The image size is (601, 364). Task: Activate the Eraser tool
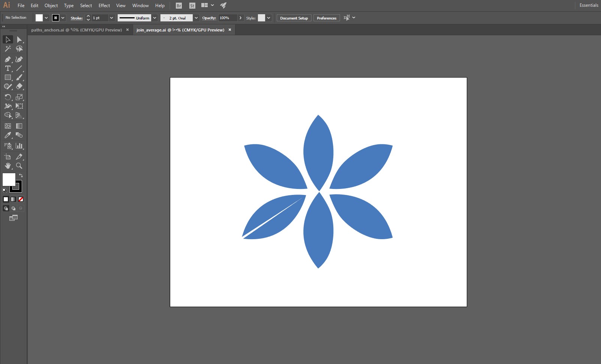pos(19,86)
